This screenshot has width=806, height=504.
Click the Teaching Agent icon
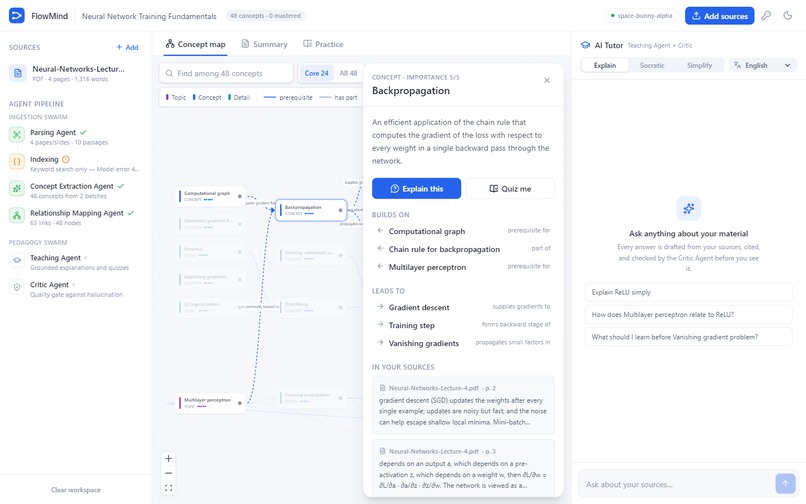(17, 260)
